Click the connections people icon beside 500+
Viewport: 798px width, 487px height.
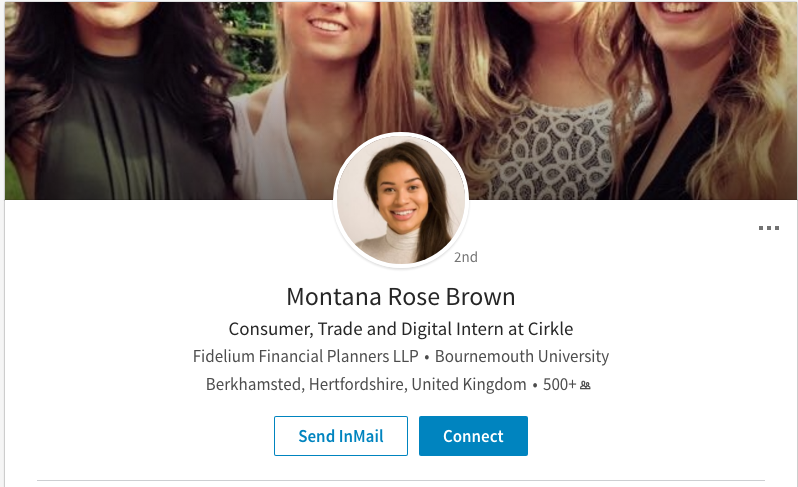click(585, 385)
